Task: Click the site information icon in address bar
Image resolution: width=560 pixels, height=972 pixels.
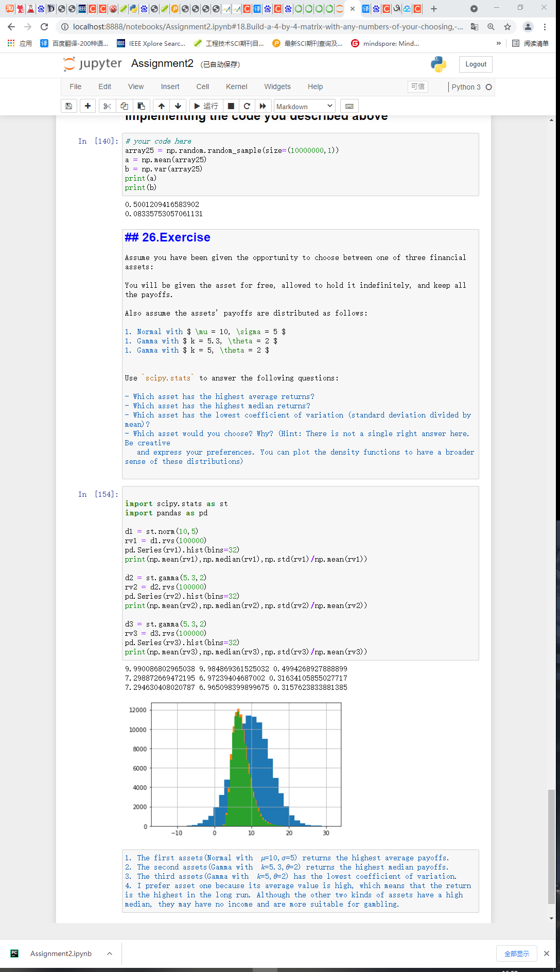Action: (x=65, y=27)
